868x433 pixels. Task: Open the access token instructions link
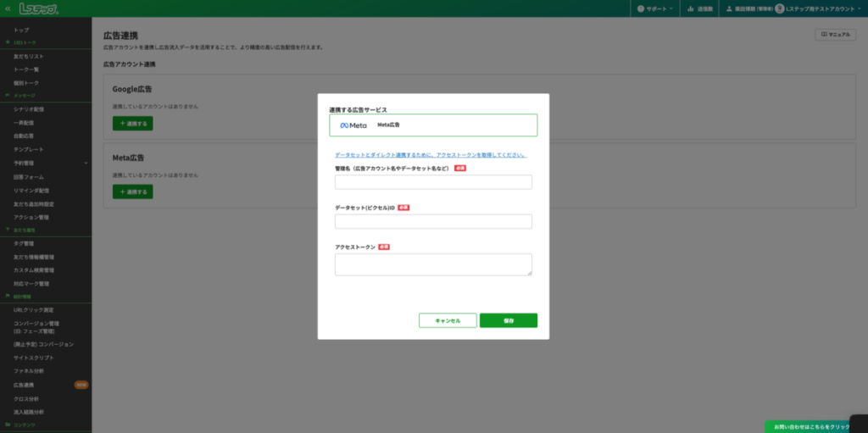[x=431, y=155]
